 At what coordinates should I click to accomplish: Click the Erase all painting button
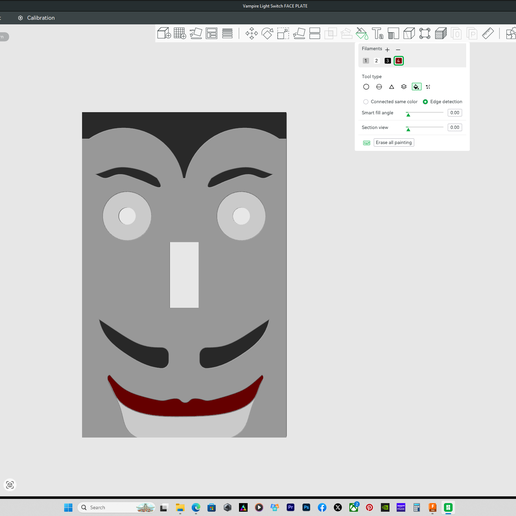[x=394, y=143]
